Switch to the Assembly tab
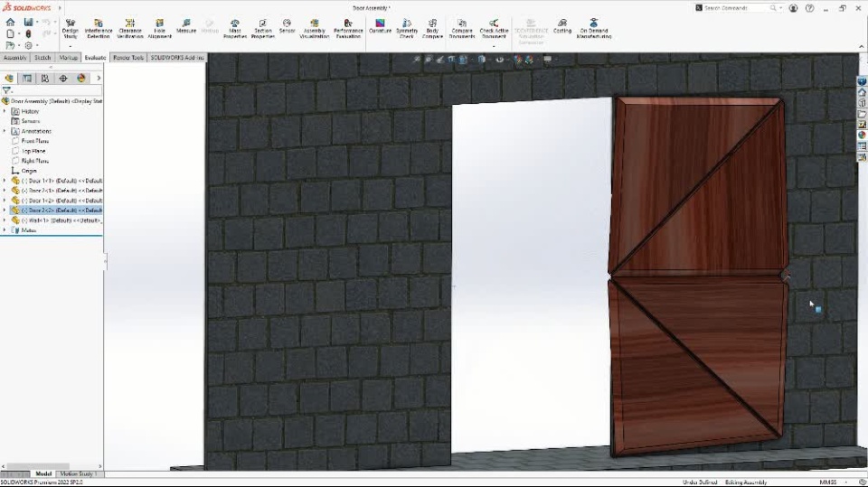The height and width of the screenshot is (487, 868). click(15, 58)
